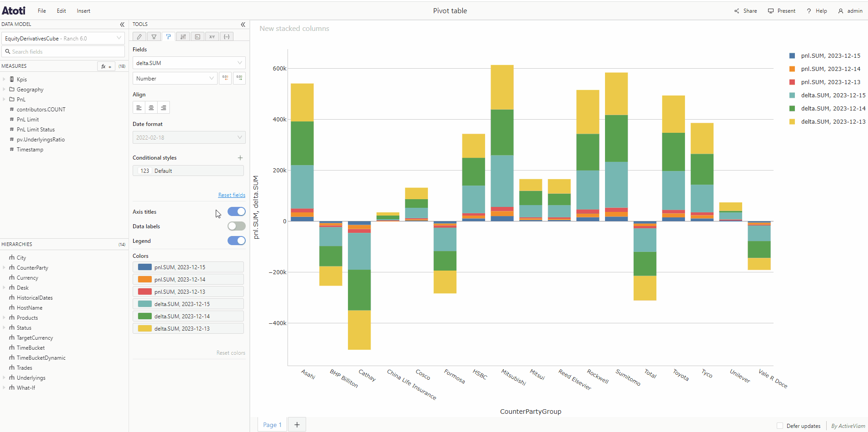
Task: Add a new conditional style
Action: click(x=240, y=158)
